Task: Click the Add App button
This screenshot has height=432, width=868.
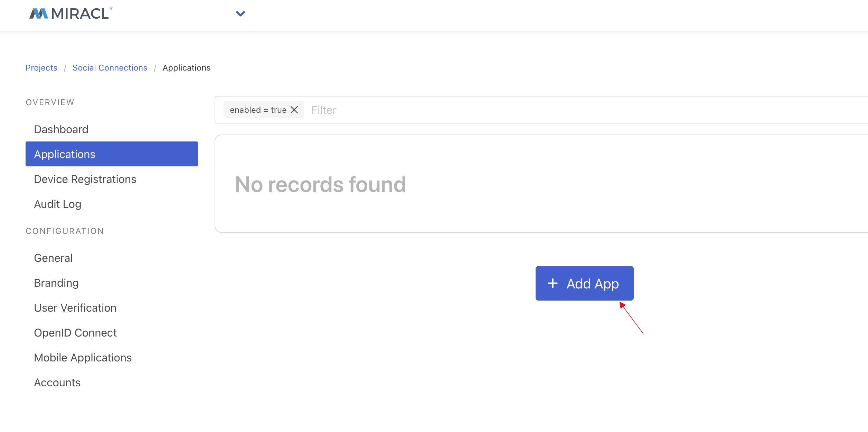Action: [x=584, y=283]
